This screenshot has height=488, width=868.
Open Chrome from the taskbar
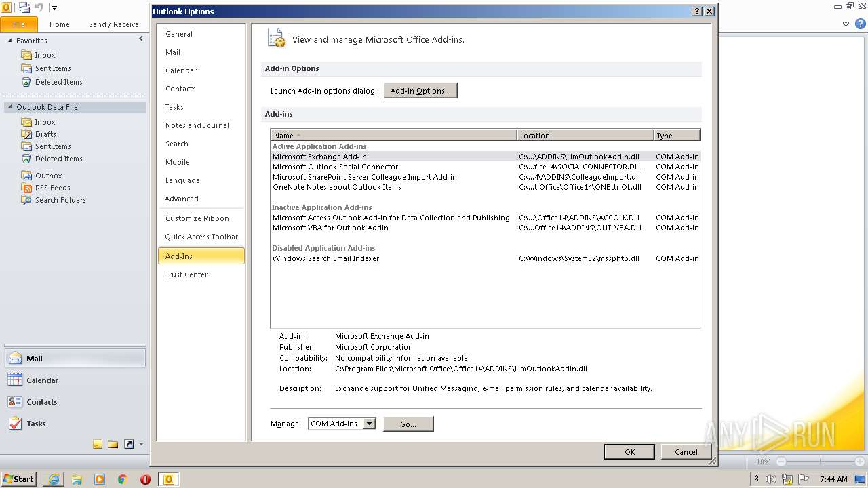123,479
